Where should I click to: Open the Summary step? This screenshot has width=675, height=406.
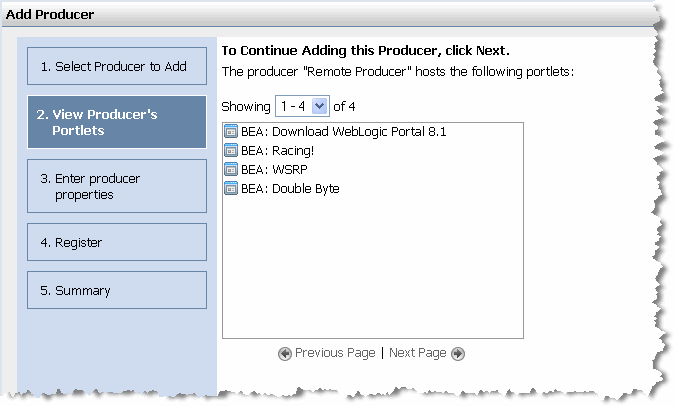click(117, 291)
